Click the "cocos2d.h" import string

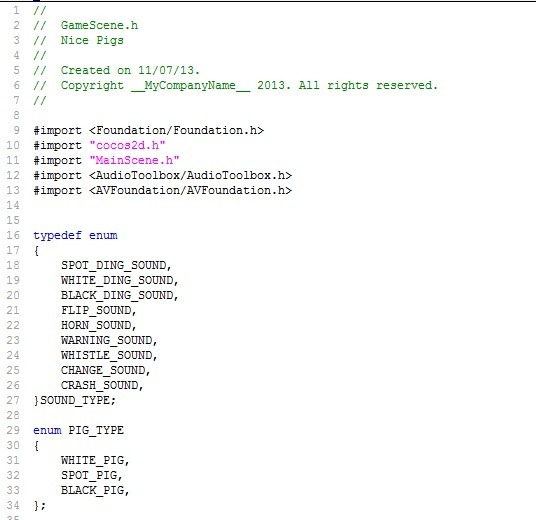click(127, 146)
